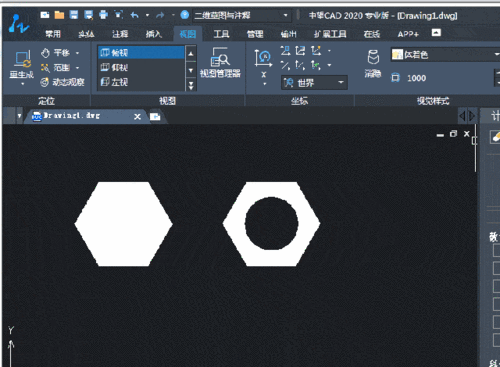This screenshot has height=367, width=500.
Task: Expand the full view list gallery
Action: [x=191, y=86]
